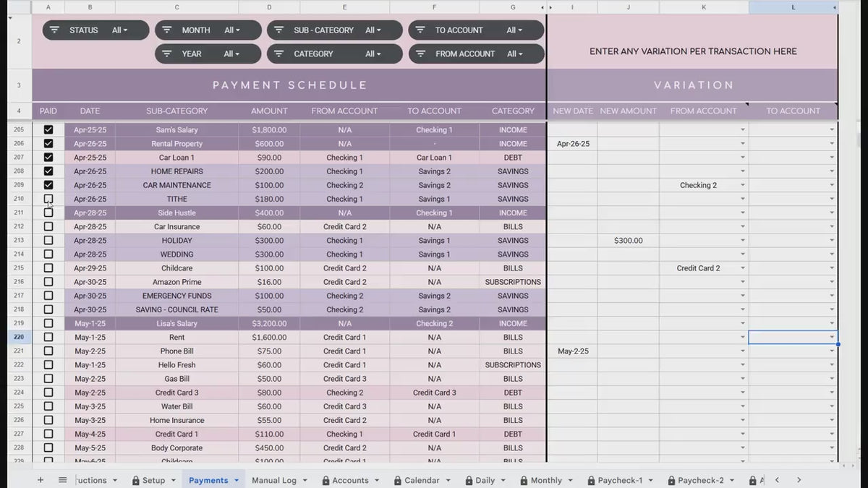Click the STATUS slicer filter icon
Image resolution: width=868 pixels, height=488 pixels.
pos(55,30)
